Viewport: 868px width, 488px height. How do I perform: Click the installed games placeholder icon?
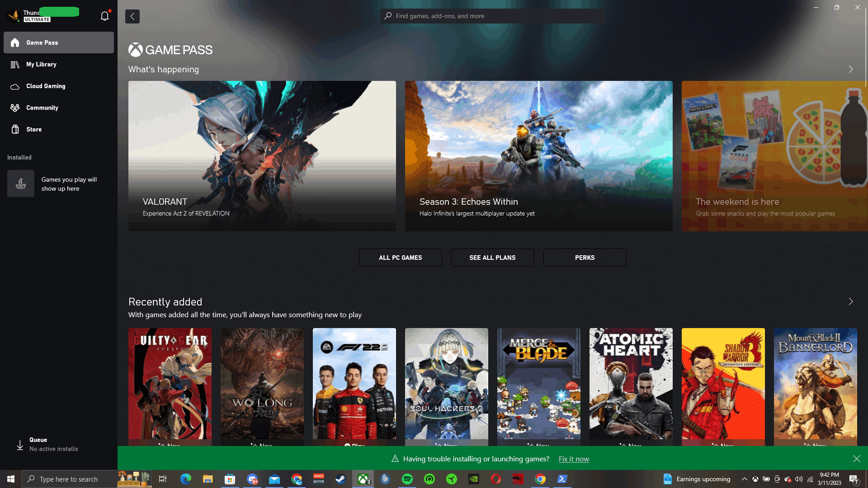click(21, 183)
